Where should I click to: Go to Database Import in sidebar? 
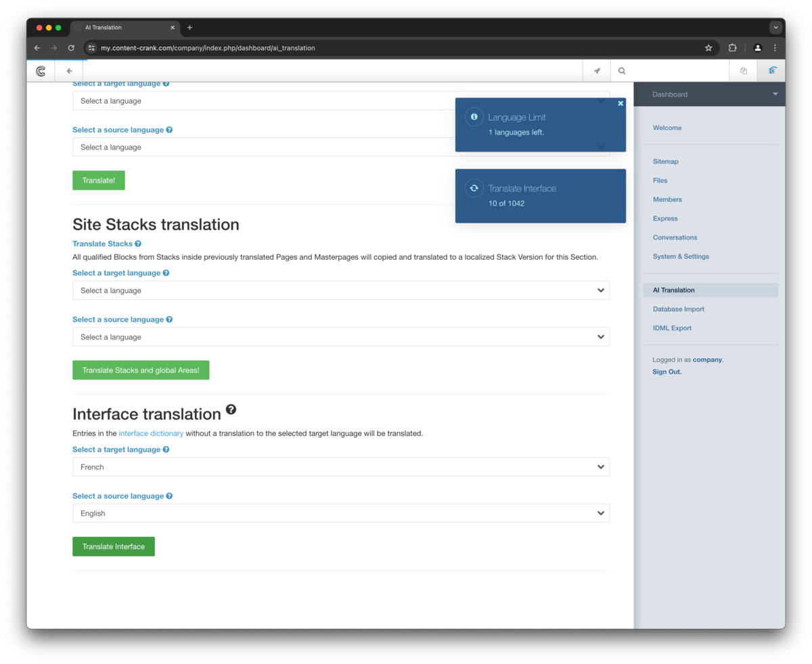coord(678,309)
